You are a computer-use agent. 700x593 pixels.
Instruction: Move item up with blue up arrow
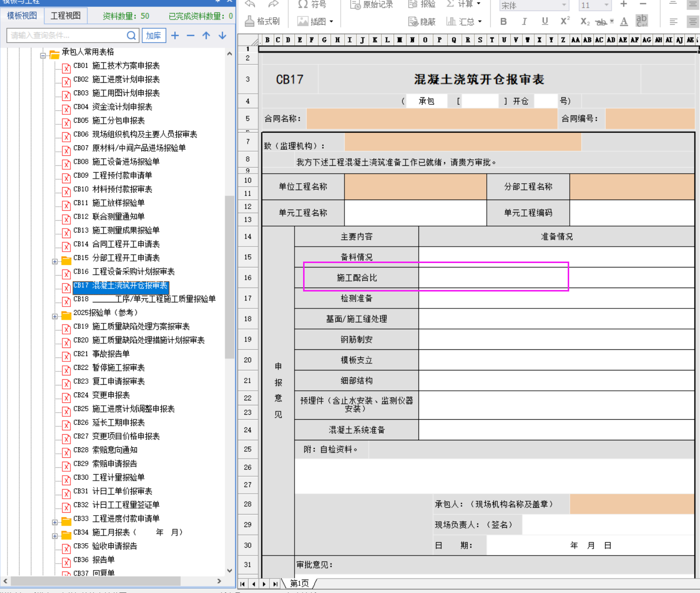206,35
